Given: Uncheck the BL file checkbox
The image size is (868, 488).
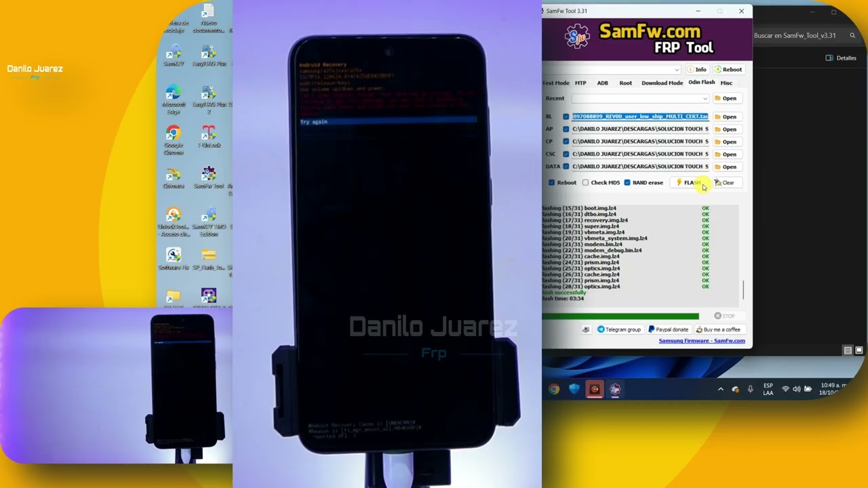Looking at the screenshot, I should pos(566,117).
